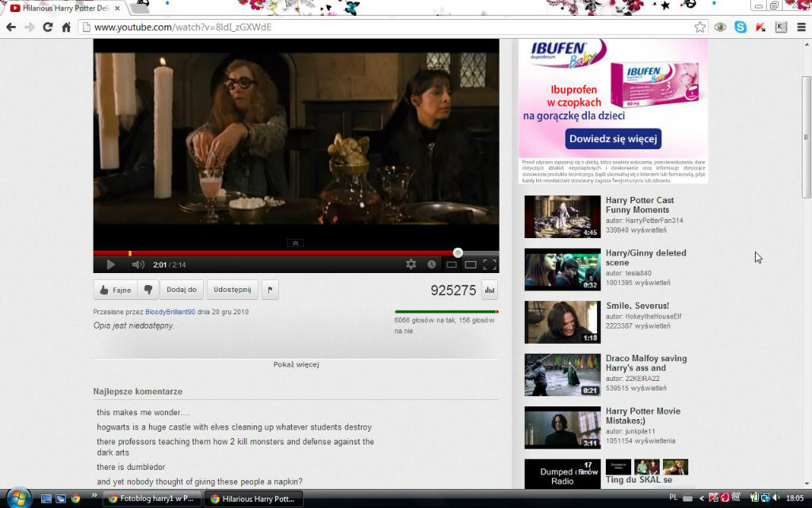Click the browser forward arrow
Viewport: 812px width, 508px height.
(29, 27)
